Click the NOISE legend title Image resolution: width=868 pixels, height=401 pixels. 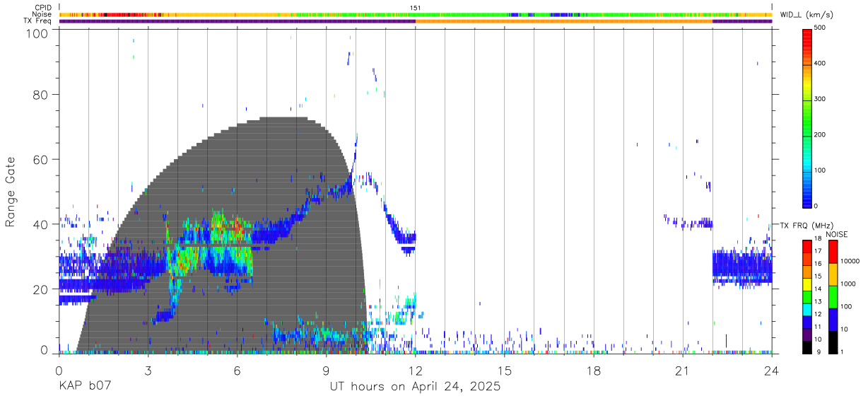click(x=837, y=234)
